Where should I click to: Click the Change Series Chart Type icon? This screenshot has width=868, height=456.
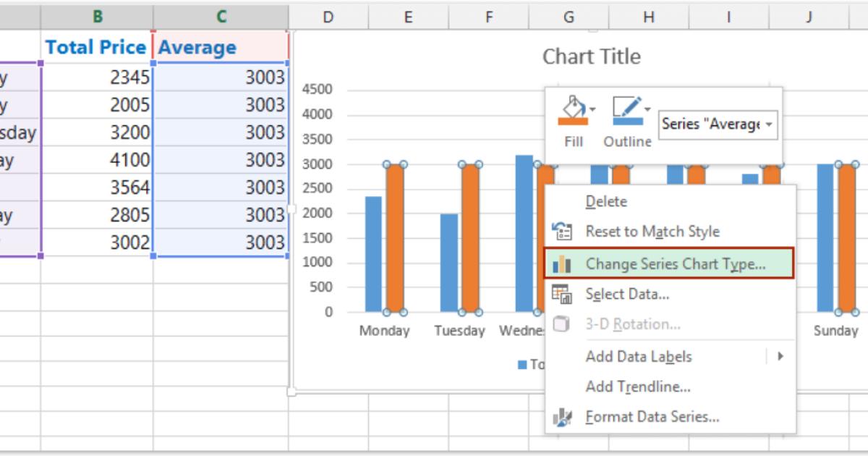pos(561,264)
